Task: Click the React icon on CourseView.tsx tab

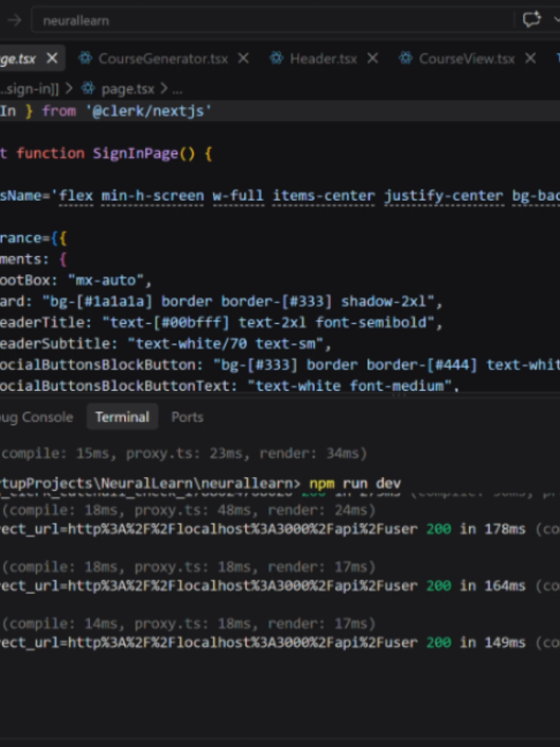Action: point(406,58)
